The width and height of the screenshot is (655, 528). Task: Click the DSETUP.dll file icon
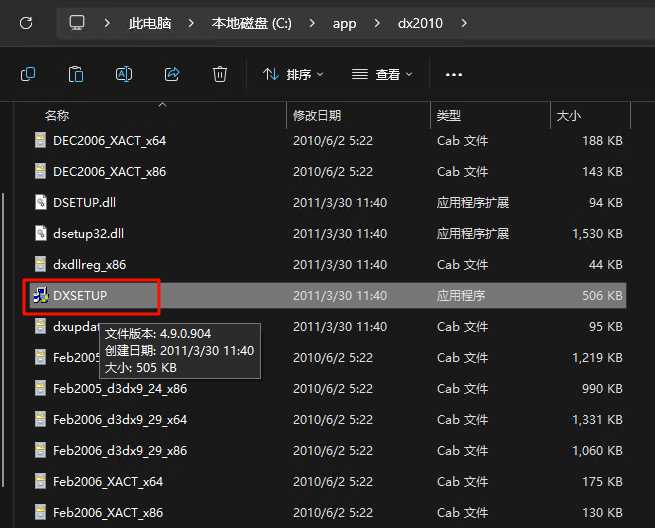click(x=41, y=203)
